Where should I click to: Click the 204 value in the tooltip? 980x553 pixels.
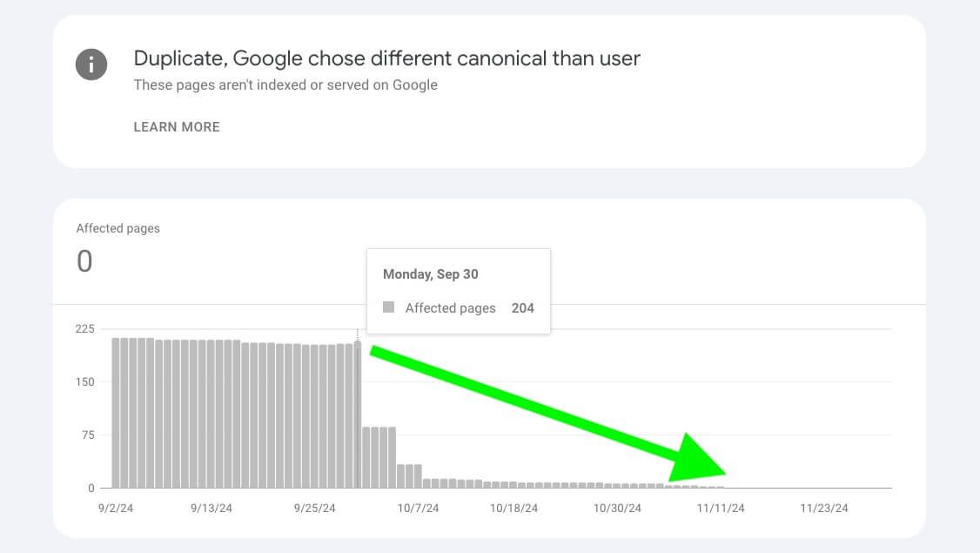(x=522, y=308)
